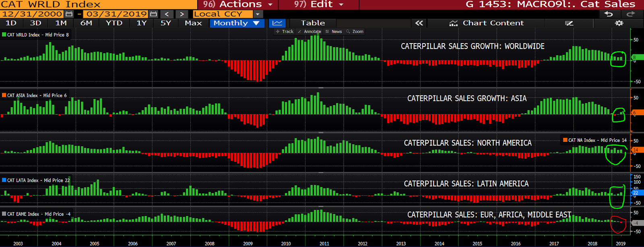Screen dimensions: 644x247
Task: Click orange swatch of CAT ASIA legend
Action: [x=4, y=95]
